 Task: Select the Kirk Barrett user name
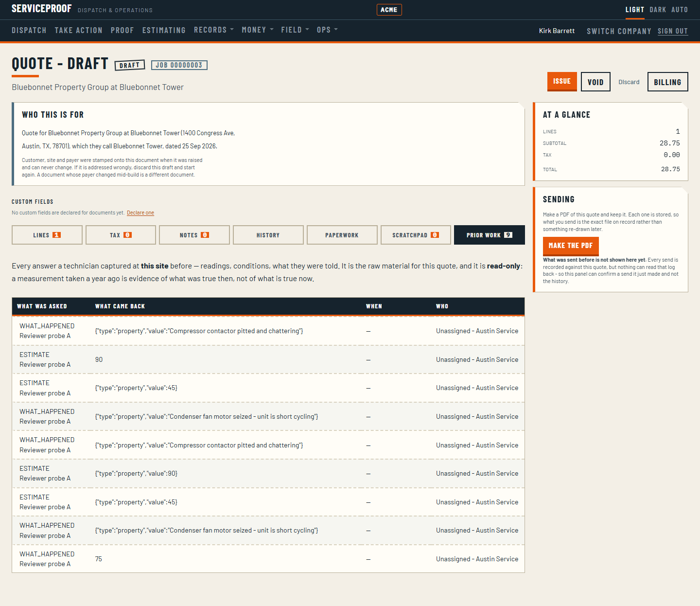point(557,31)
